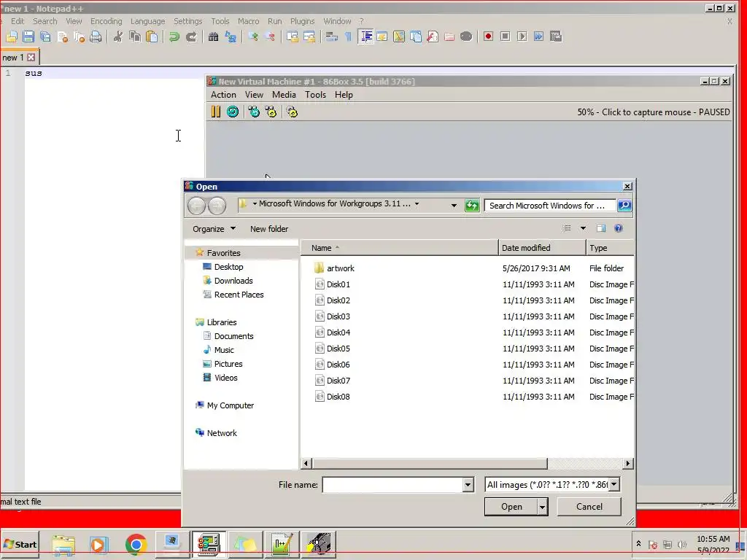Click the Cancel button in dialog
The image size is (747, 560).
click(589, 507)
